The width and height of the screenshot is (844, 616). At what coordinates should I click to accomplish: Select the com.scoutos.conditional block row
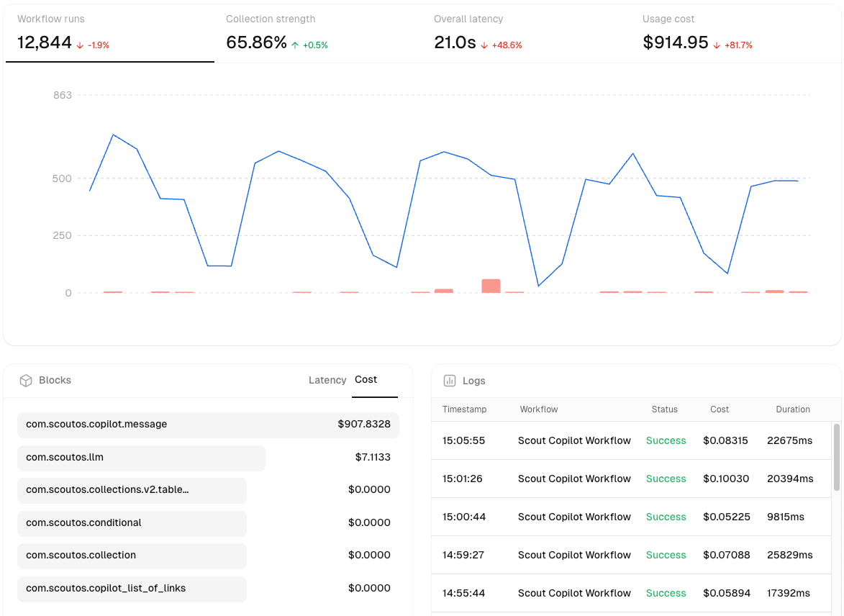click(x=209, y=523)
